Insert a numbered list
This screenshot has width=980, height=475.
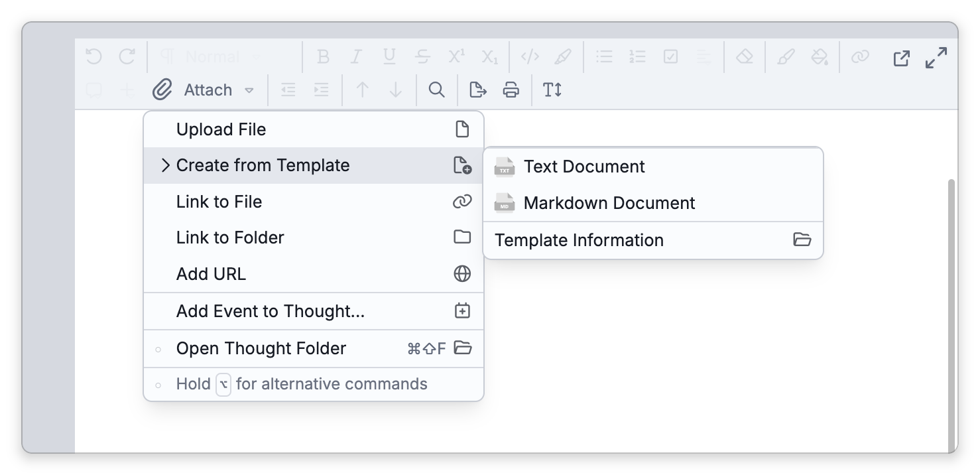click(x=637, y=57)
